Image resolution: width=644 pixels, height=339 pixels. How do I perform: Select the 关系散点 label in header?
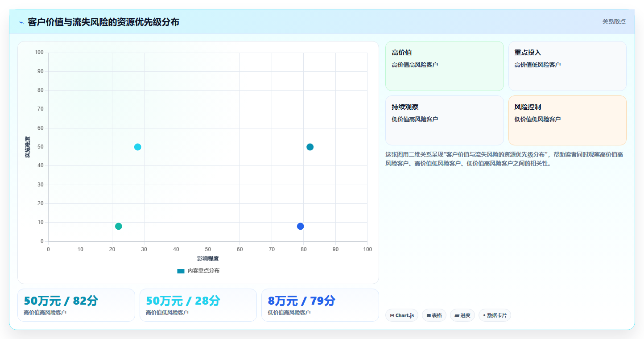[x=614, y=21]
